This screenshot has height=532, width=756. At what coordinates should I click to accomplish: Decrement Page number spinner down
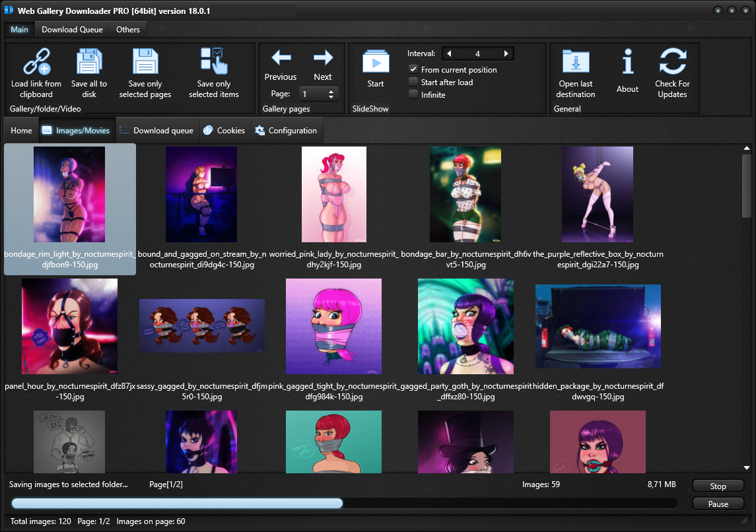331,97
